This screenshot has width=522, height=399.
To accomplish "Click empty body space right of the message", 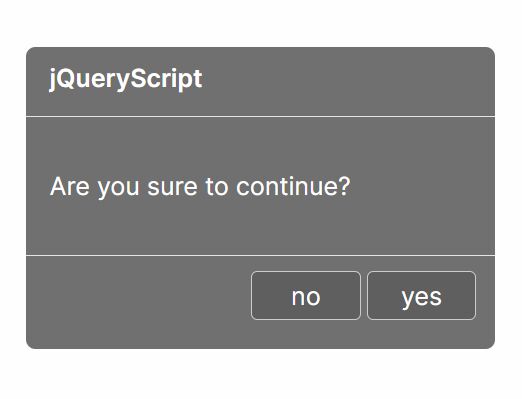I will point(422,187).
